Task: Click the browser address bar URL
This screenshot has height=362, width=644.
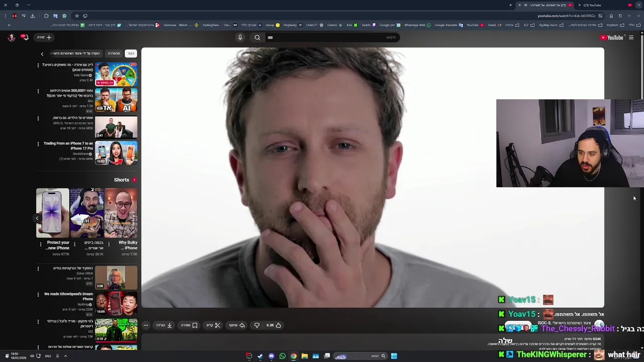Action: click(x=566, y=16)
